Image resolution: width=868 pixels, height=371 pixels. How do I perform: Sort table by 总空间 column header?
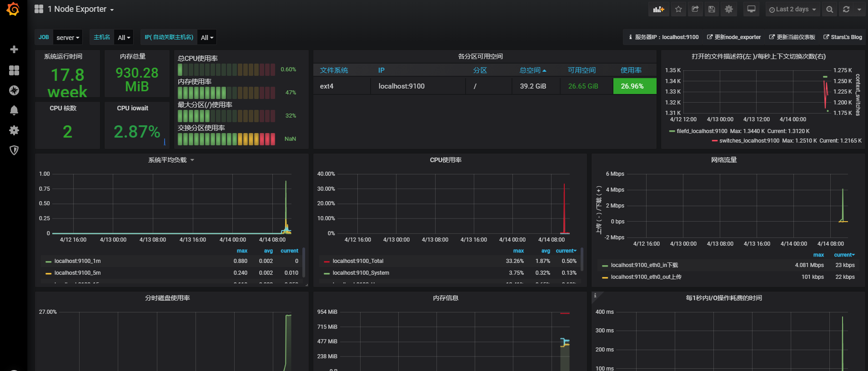click(x=533, y=70)
